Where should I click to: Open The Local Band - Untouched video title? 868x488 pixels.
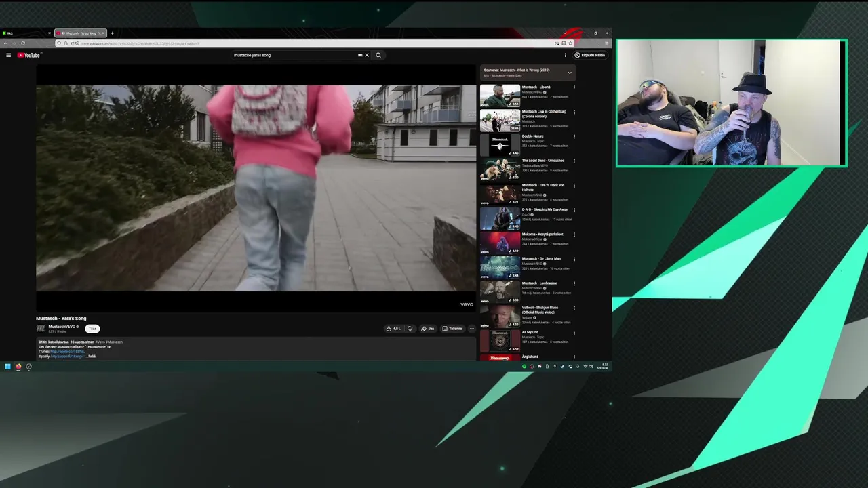pyautogui.click(x=543, y=161)
